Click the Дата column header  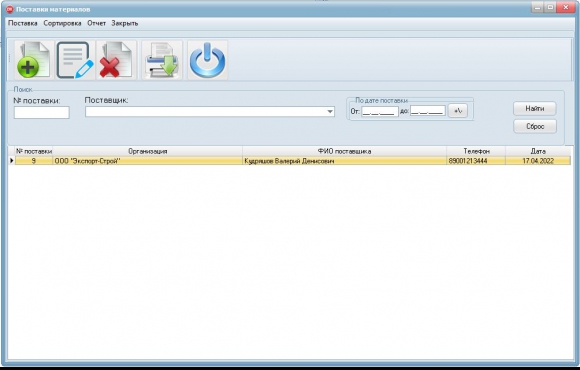(538, 151)
